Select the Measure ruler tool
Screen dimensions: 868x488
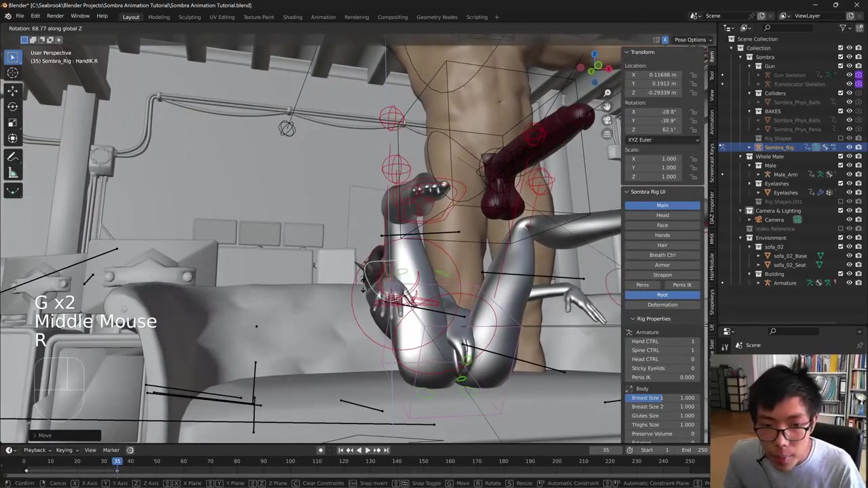(x=12, y=174)
